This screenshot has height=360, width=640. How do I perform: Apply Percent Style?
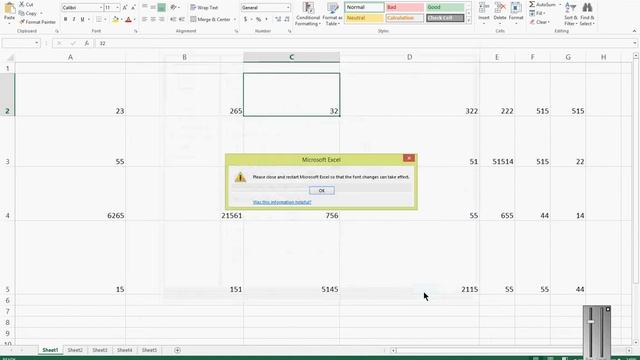[258, 19]
